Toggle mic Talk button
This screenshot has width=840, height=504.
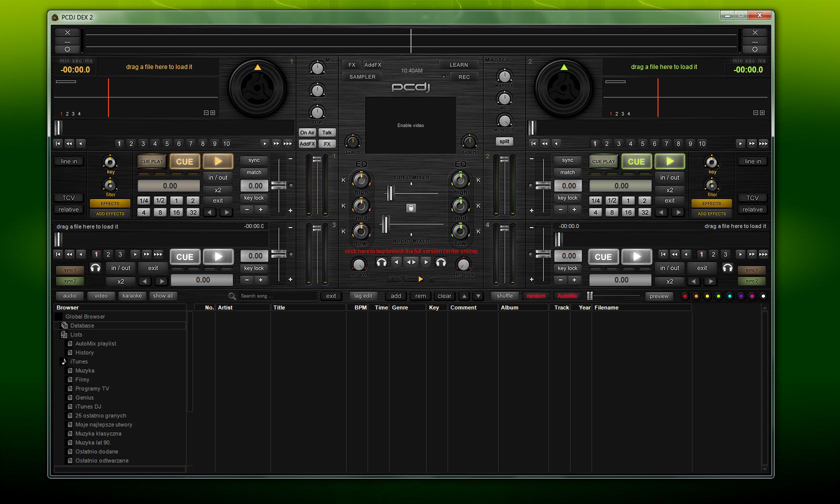point(327,132)
